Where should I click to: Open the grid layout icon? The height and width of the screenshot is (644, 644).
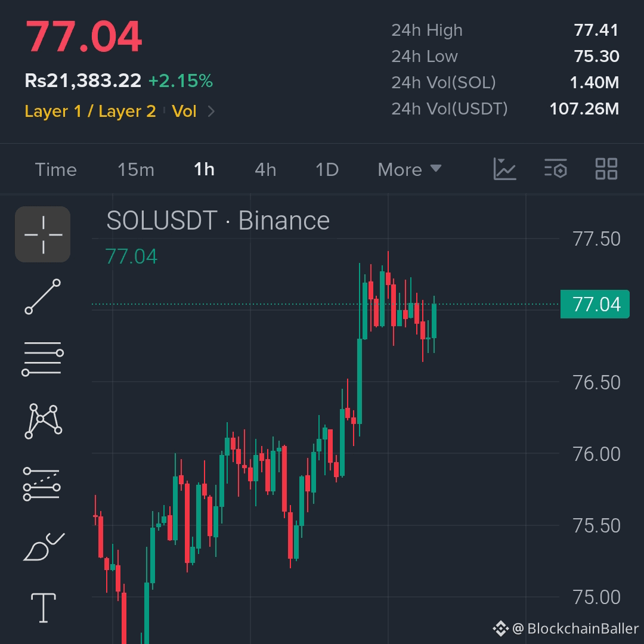pyautogui.click(x=606, y=169)
